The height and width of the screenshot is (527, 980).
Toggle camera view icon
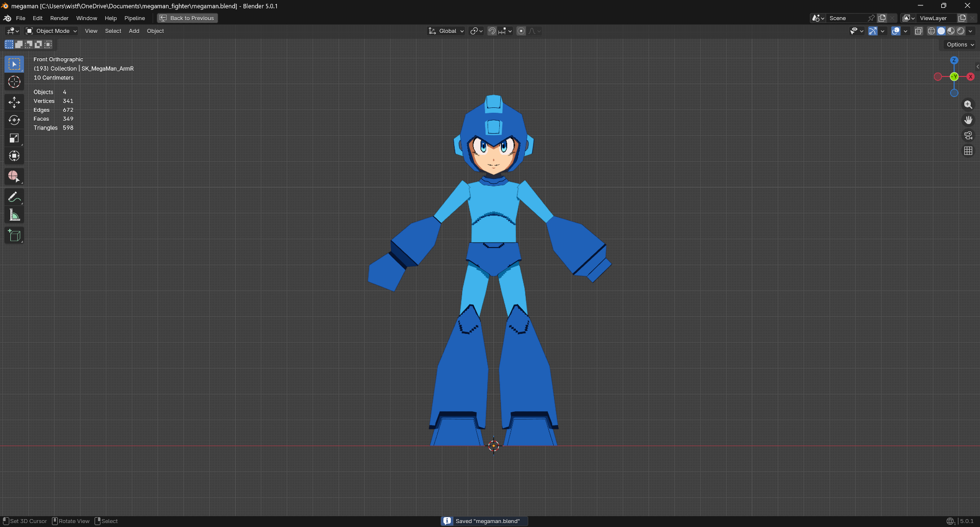click(x=968, y=135)
